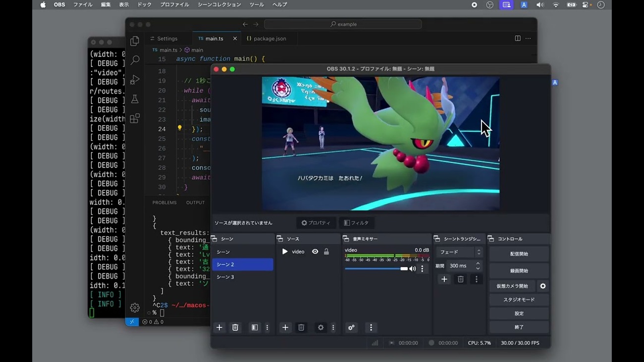This screenshot has width=644, height=362.
Task: Open transition properties three-dot menu
Action: pyautogui.click(x=476, y=279)
